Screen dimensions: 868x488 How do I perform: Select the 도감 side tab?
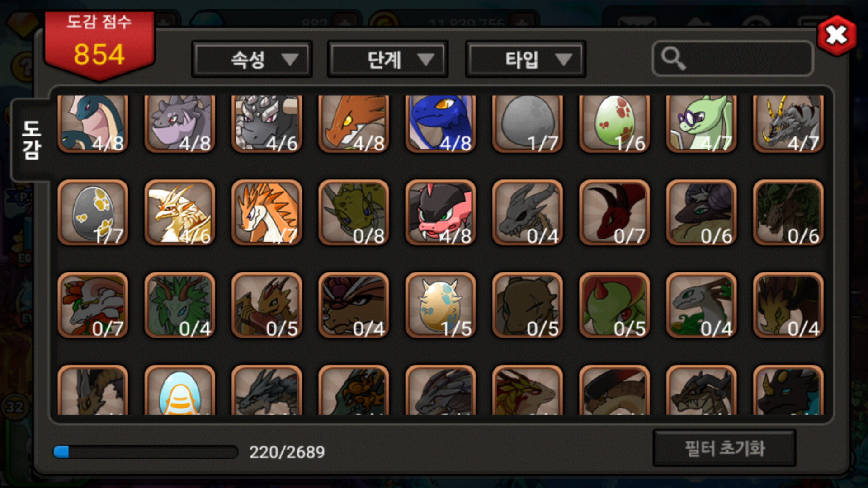point(31,140)
